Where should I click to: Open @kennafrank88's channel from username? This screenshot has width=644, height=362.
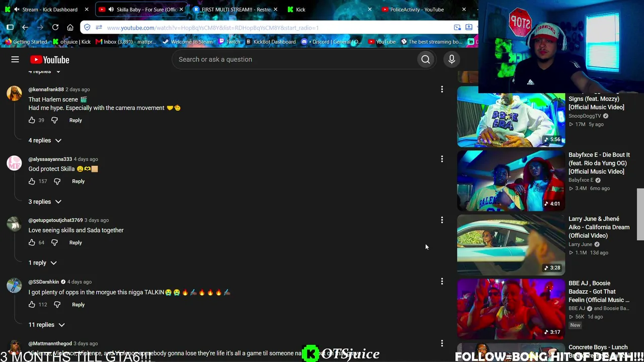46,89
